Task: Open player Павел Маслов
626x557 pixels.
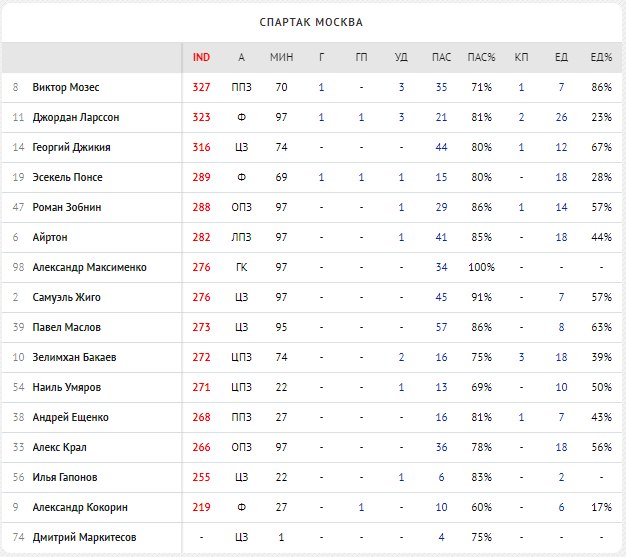Action: 66,327
